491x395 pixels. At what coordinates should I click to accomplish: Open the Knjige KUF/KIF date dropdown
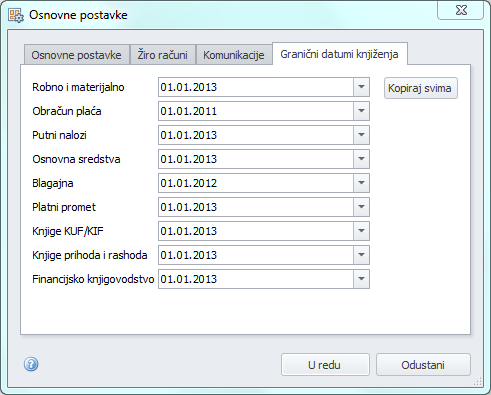[x=361, y=231]
